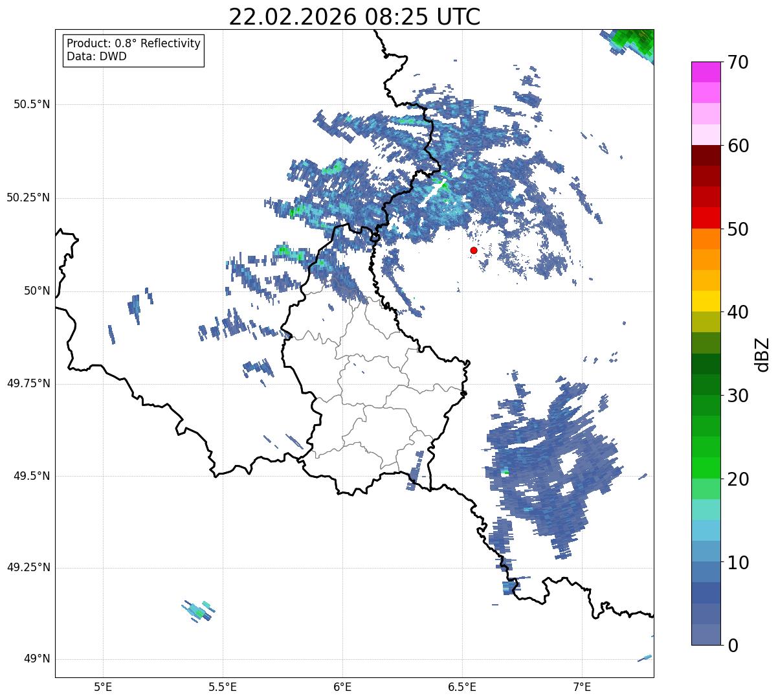Click the 50 tick label on colorbar
This screenshot has width=778, height=700.
coord(738,229)
